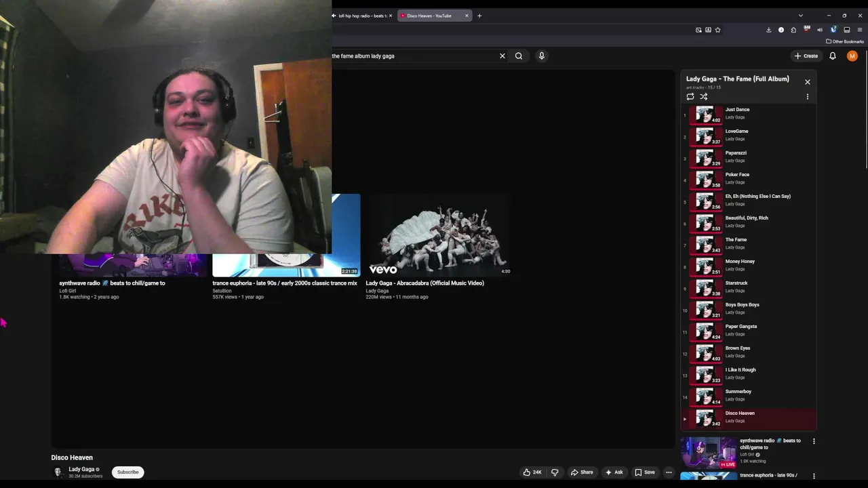Subscribe to the Lady Gaga channel
The height and width of the screenshot is (488, 868).
127,472
